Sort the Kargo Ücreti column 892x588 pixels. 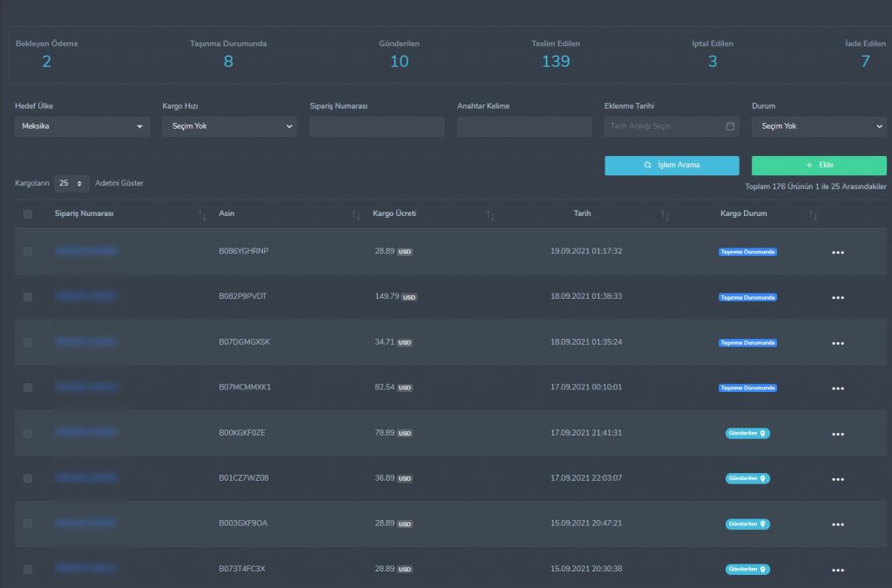pos(490,215)
